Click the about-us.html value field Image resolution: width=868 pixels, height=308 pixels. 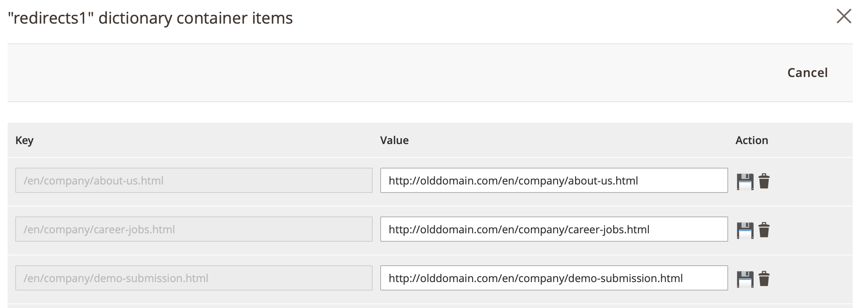[x=554, y=180]
